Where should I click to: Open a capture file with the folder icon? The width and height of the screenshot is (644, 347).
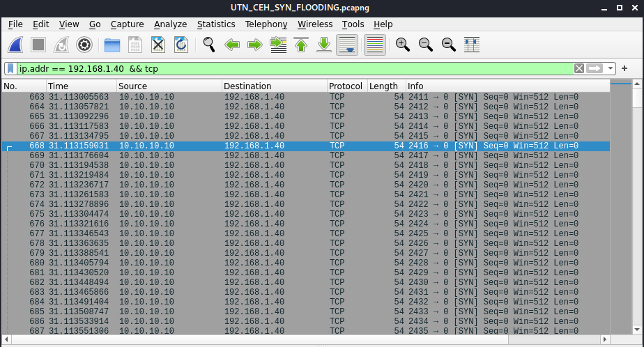pos(112,45)
